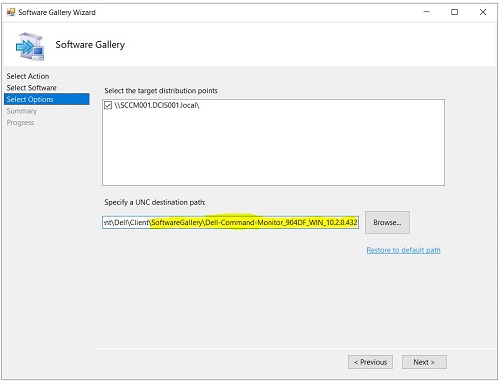Toggle the \\SCCM001.DCIS001.local\ distribution point checkbox

click(x=108, y=105)
